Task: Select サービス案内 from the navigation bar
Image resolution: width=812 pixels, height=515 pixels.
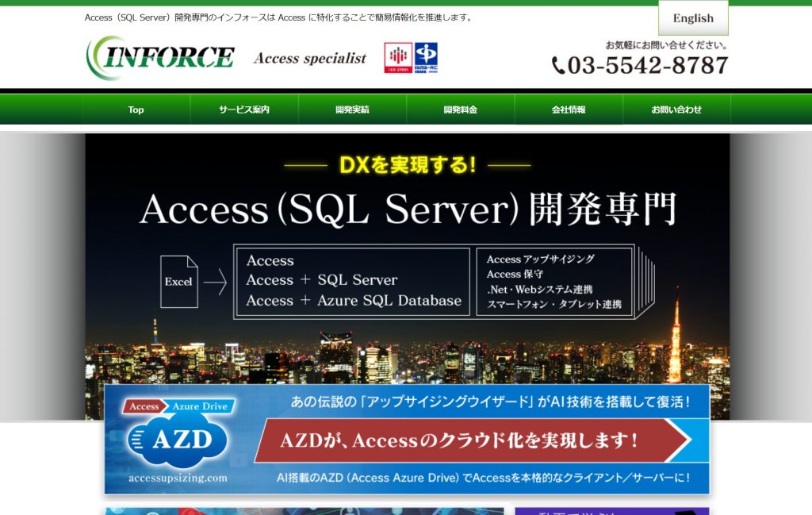Action: 243,110
